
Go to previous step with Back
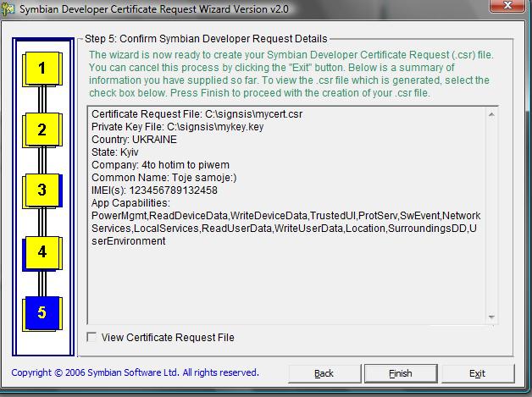324,373
